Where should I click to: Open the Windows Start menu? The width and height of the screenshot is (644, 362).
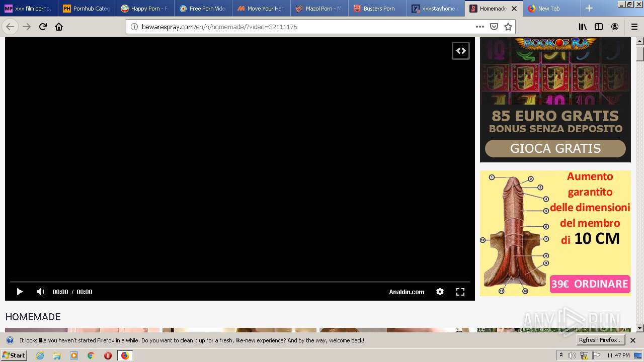[14, 355]
